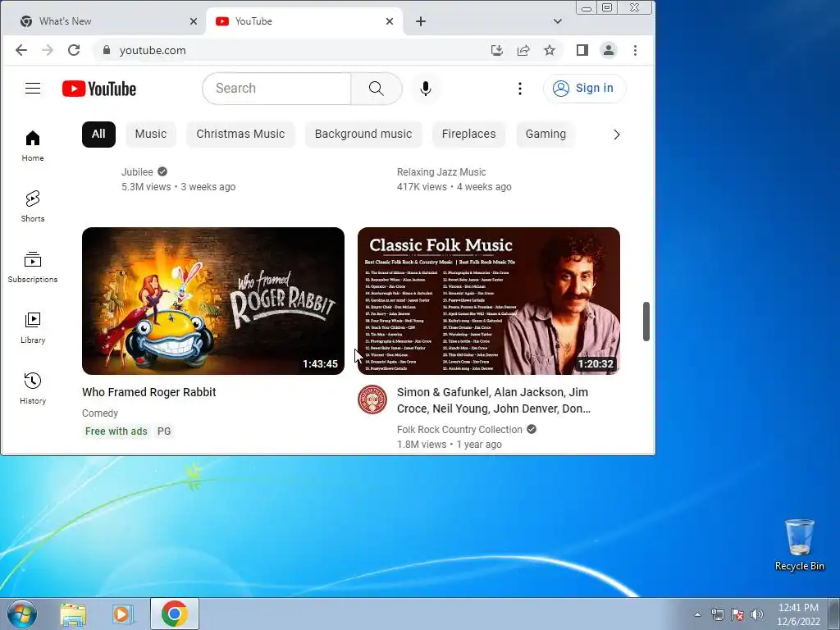The image size is (840, 630).
Task: Click the volume speaker tray icon
Action: [757, 614]
